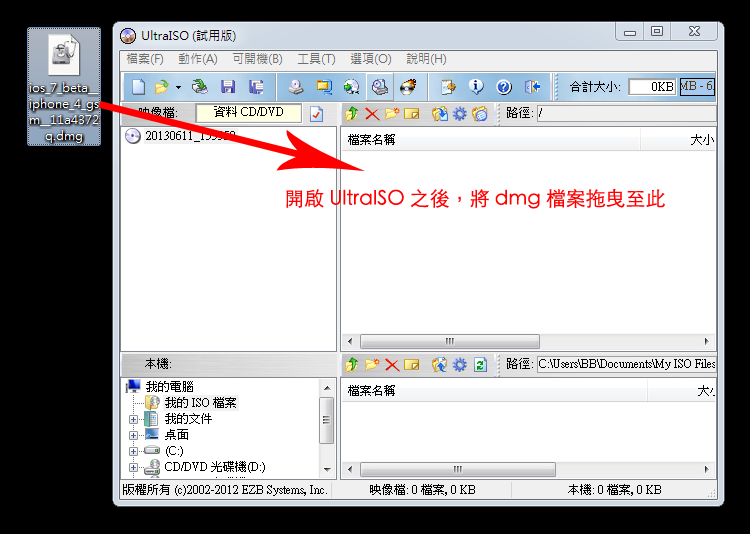Click the Mount to virtual drive icon
This screenshot has height=534, width=750.
point(380,87)
